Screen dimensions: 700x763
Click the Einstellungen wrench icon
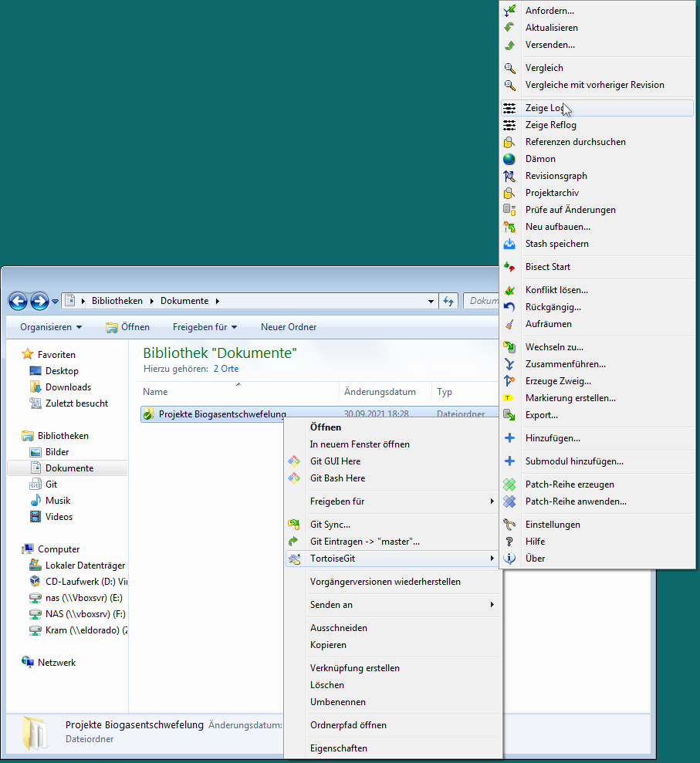click(509, 525)
